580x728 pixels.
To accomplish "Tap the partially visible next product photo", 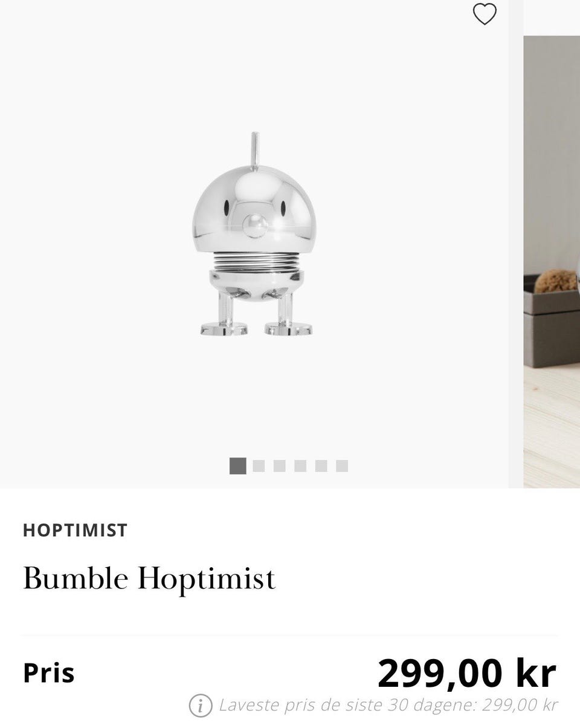I will pyautogui.click(x=552, y=261).
